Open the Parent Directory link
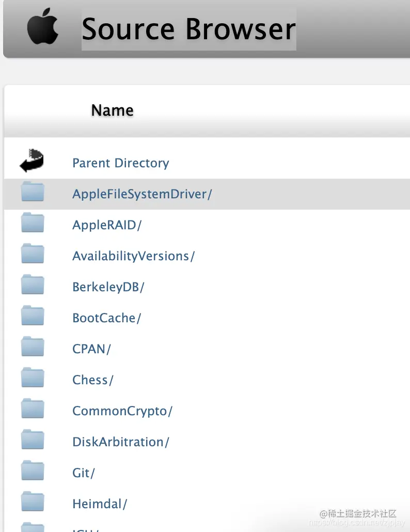The image size is (410, 532). tap(121, 163)
